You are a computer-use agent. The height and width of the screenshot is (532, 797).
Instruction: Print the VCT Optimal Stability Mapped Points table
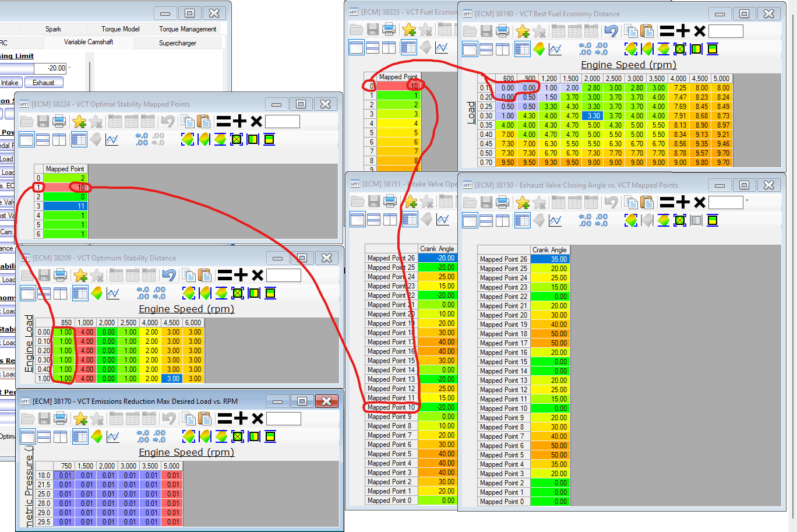(x=59, y=121)
